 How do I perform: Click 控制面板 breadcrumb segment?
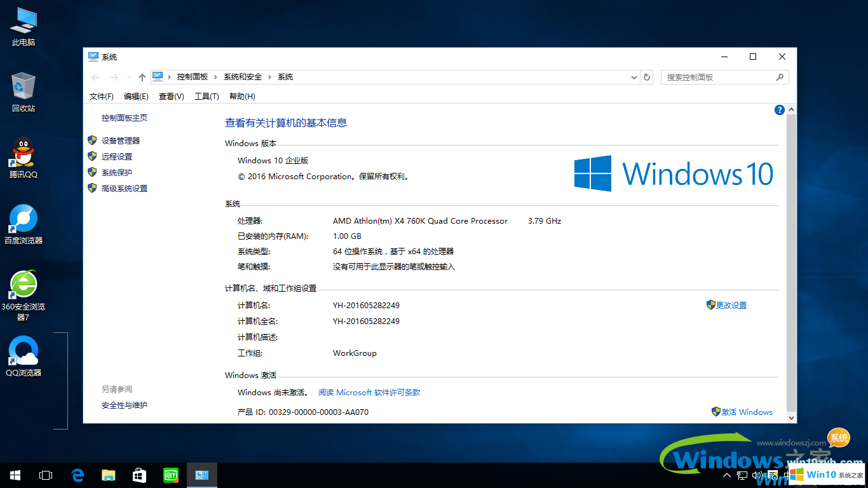tap(193, 77)
